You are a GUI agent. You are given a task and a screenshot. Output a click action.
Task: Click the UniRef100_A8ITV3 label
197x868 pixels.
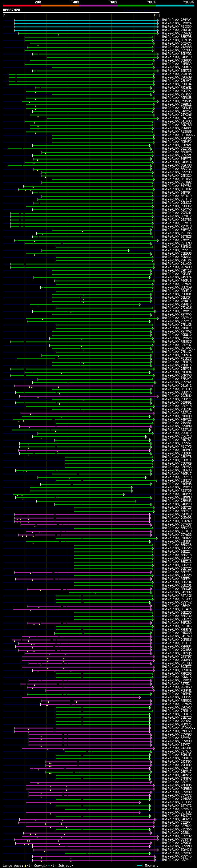pyautogui.click(x=176, y=446)
